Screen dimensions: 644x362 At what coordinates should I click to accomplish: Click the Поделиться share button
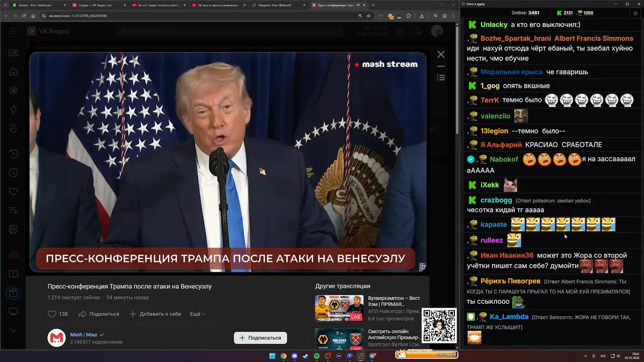coord(99,314)
